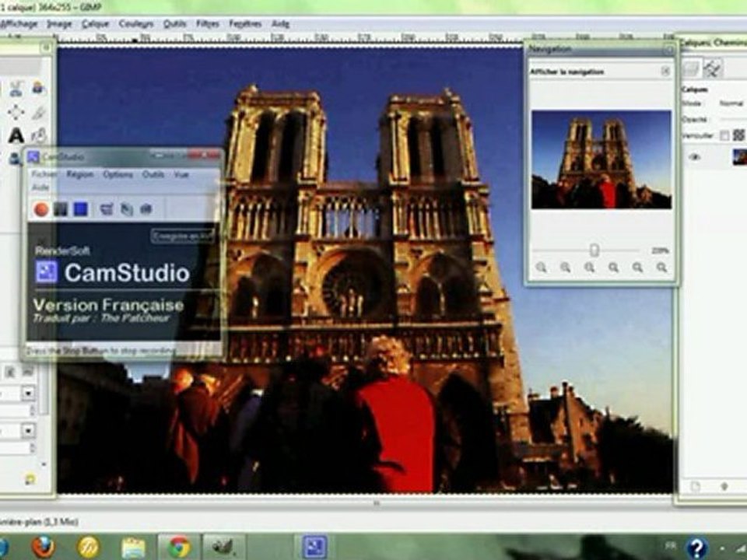The image size is (747, 560).
Task: Click the yellow icon at tool options bottom
Action: coord(30,479)
